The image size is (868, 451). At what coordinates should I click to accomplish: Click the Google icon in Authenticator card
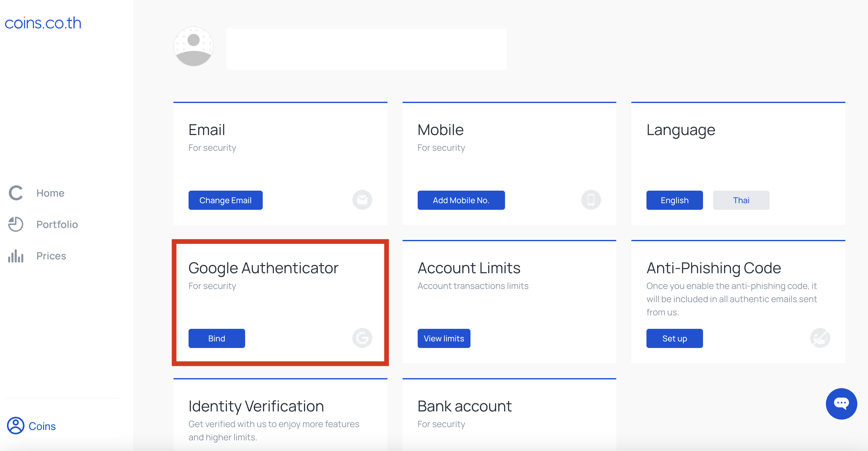362,338
